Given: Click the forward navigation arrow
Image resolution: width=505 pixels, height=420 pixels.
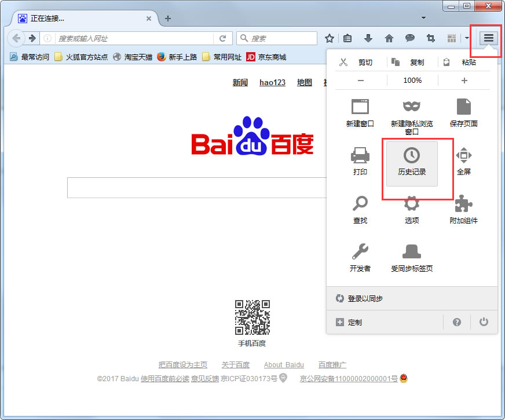Looking at the screenshot, I should click(x=32, y=38).
